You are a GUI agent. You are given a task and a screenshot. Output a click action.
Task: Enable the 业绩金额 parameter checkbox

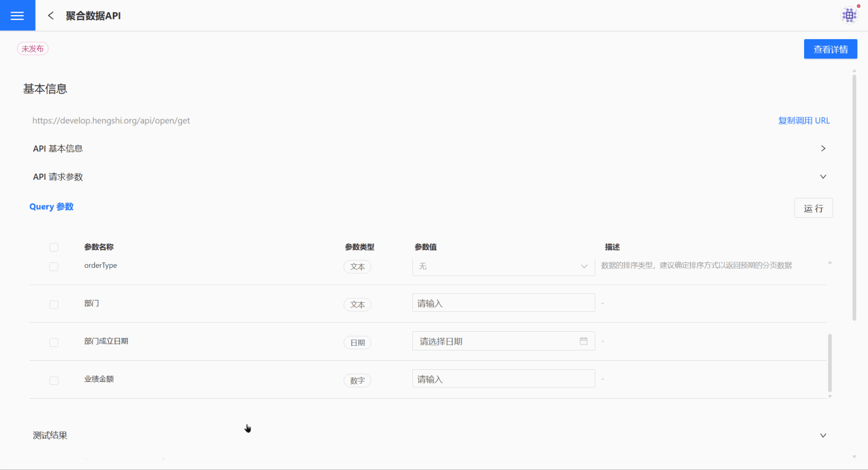tap(54, 380)
